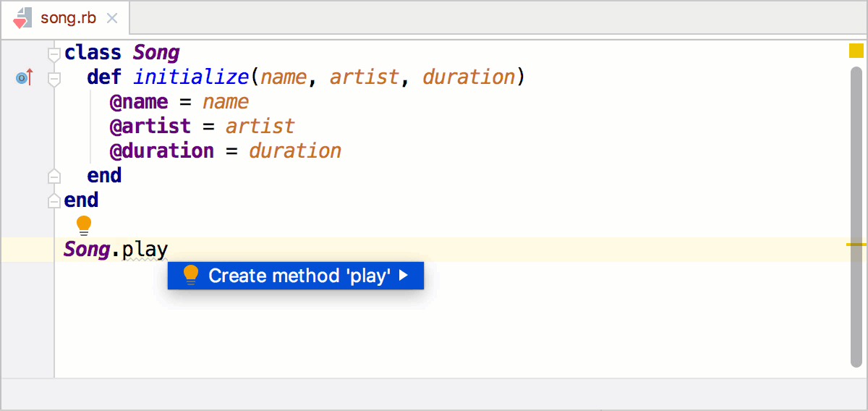Click the initialize method name
The height and width of the screenshot is (411, 868).
pos(190,77)
